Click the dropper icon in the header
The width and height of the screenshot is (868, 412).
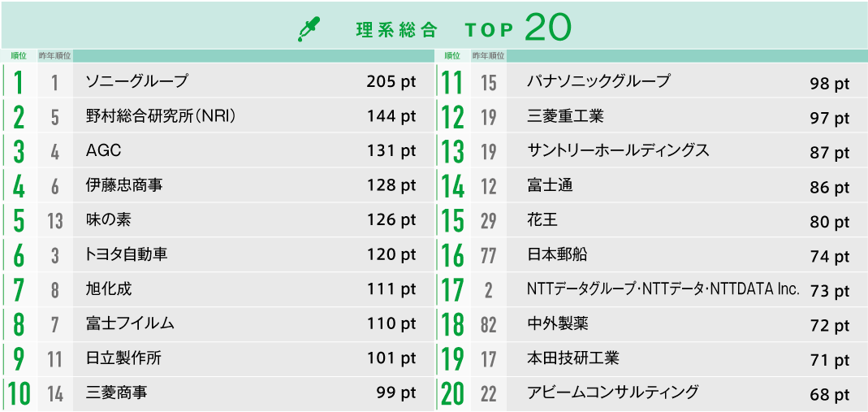[309, 29]
